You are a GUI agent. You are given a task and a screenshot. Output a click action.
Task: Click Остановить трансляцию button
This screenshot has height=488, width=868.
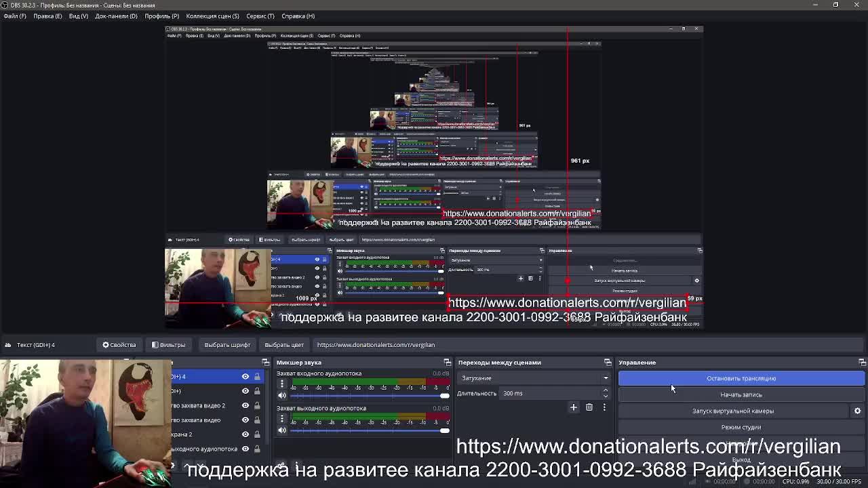point(741,378)
